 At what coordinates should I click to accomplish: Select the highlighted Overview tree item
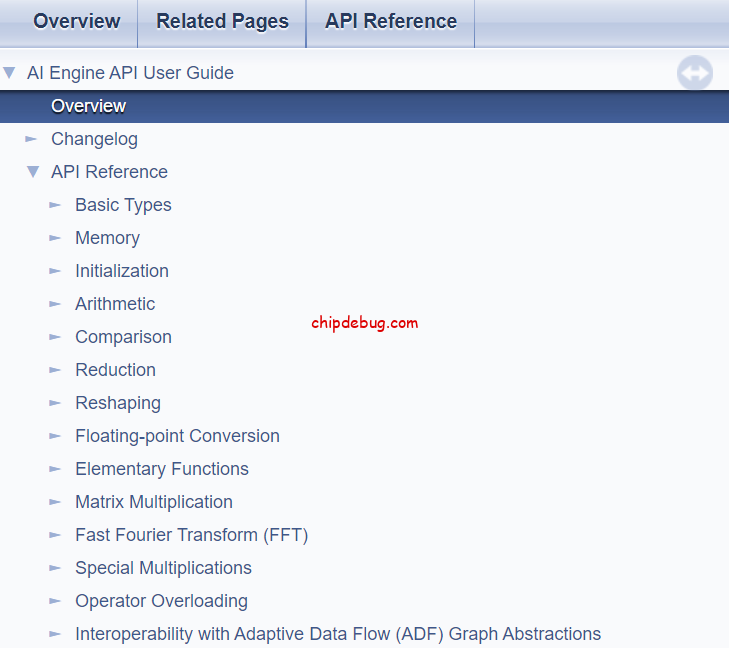[x=88, y=106]
